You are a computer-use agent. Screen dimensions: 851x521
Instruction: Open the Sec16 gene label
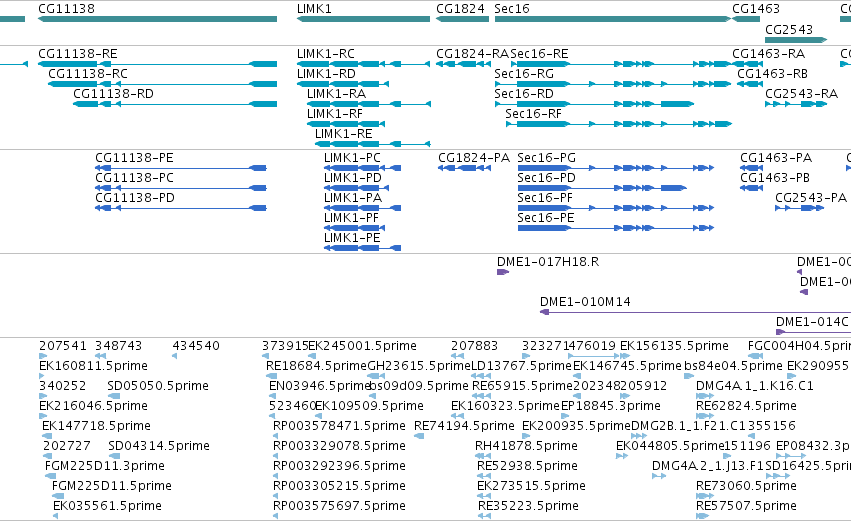512,9
